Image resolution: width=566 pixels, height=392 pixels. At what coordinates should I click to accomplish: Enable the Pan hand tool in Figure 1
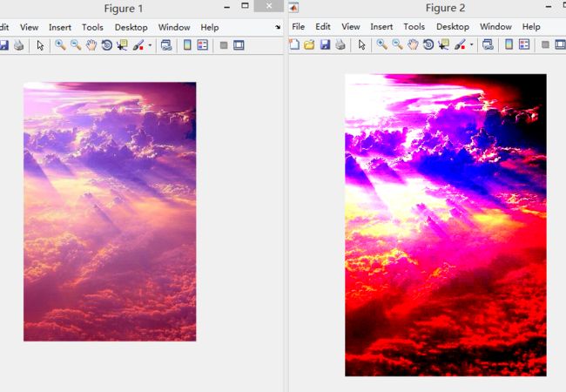click(x=91, y=45)
